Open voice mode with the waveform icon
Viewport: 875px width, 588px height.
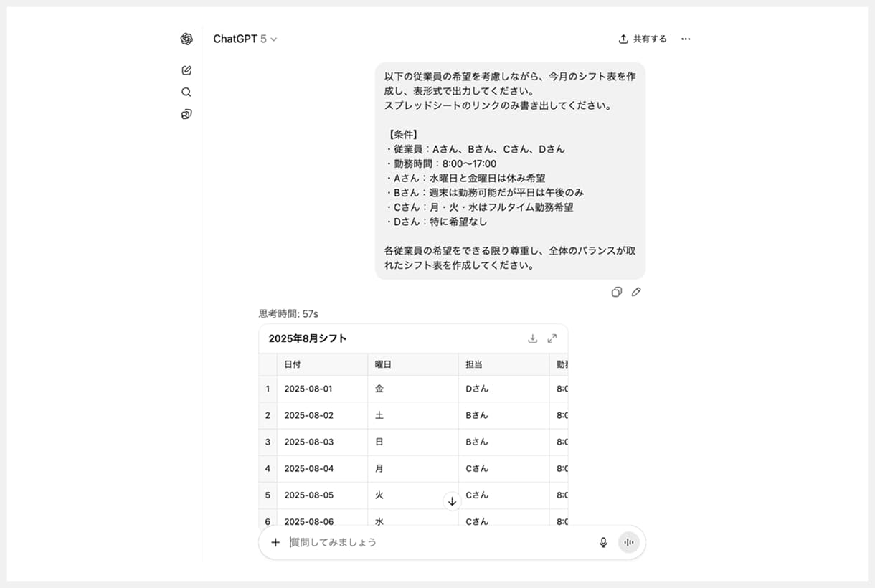tap(629, 542)
